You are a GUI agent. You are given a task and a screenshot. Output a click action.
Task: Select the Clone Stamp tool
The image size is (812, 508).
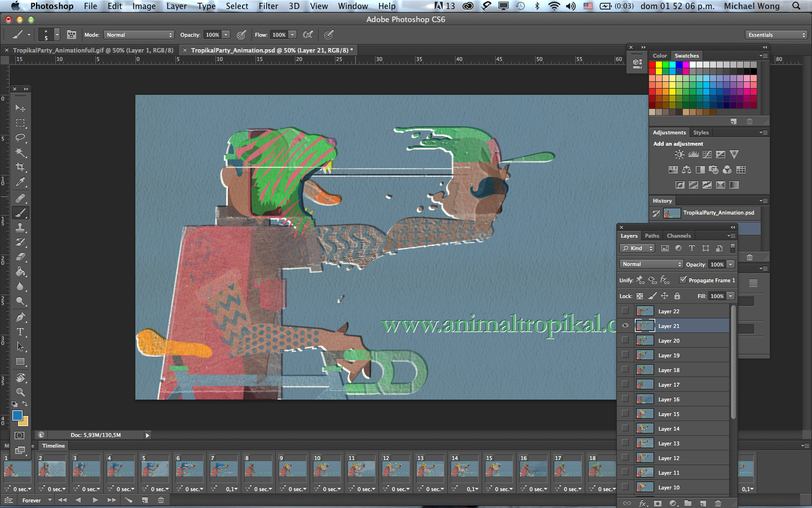(20, 227)
